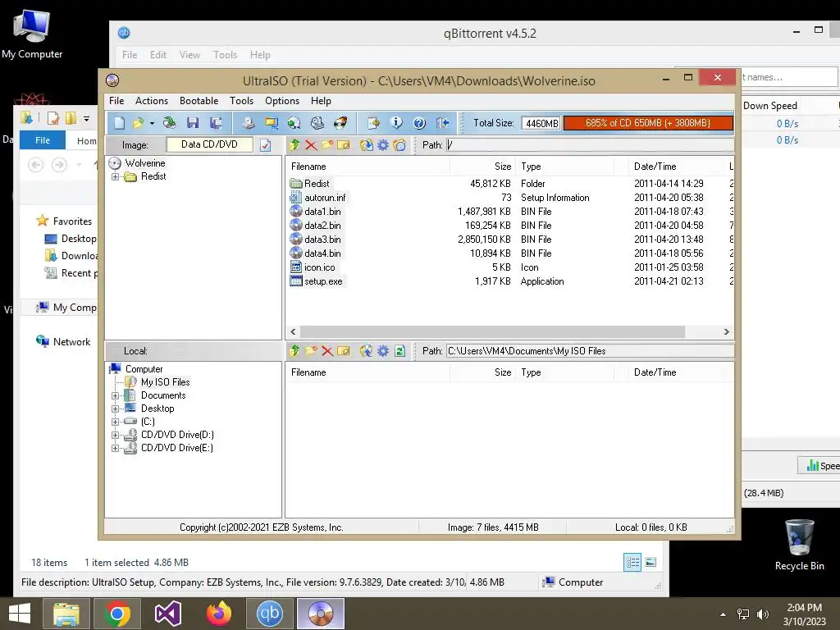
Task: Click the red X delete icon in Local pane toolbar
Action: [327, 351]
